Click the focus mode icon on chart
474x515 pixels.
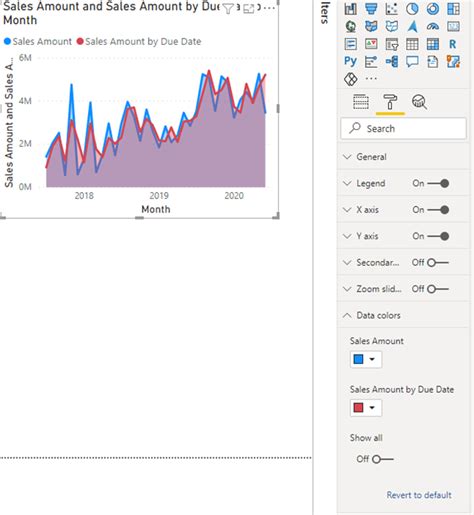tap(249, 9)
